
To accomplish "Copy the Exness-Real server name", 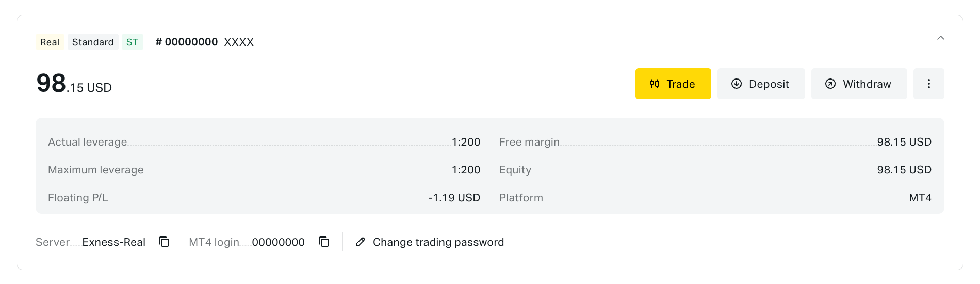I will [164, 242].
